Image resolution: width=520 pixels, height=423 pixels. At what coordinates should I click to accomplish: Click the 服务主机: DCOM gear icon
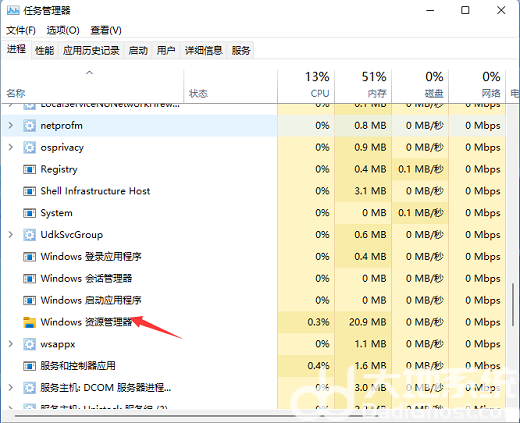click(29, 388)
